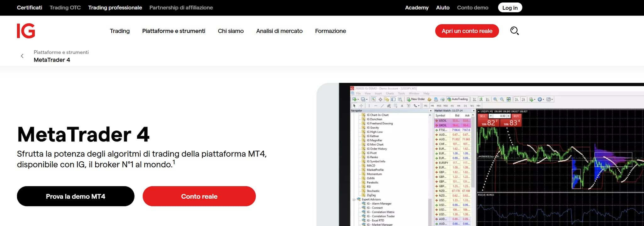644x226 pixels.
Task: Click Data Window crosshair toolbar icon
Action: pos(380,99)
